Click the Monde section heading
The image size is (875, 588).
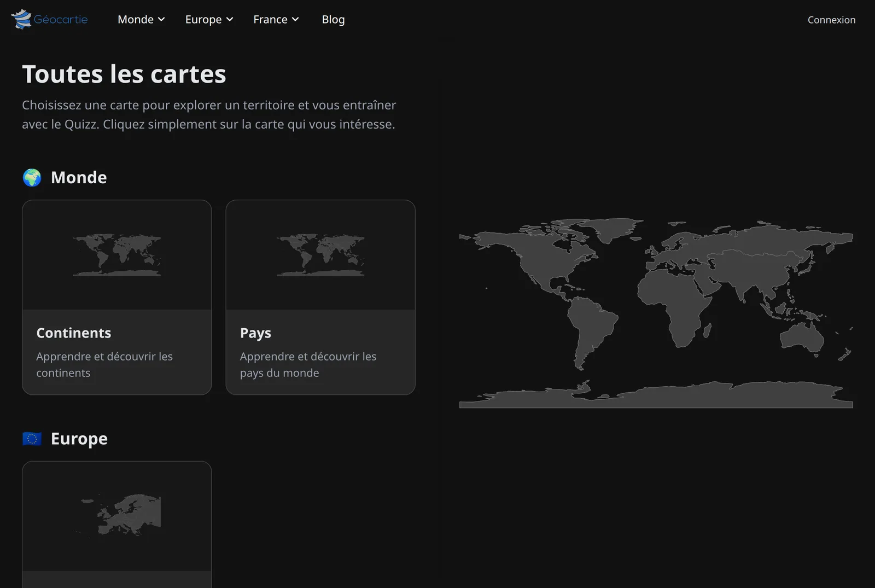point(79,177)
